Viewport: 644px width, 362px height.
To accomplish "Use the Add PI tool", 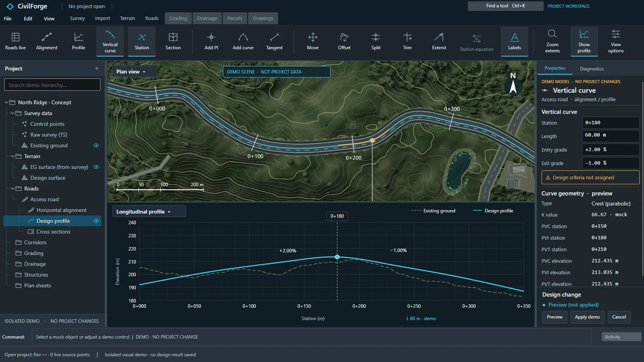I will pos(211,42).
